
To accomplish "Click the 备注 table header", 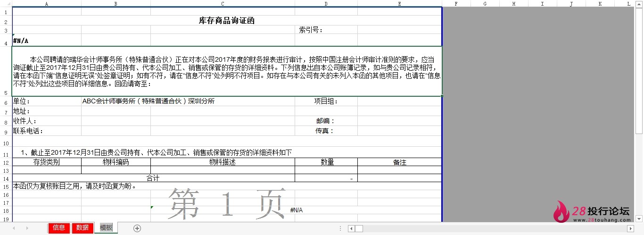I will 400,162.
